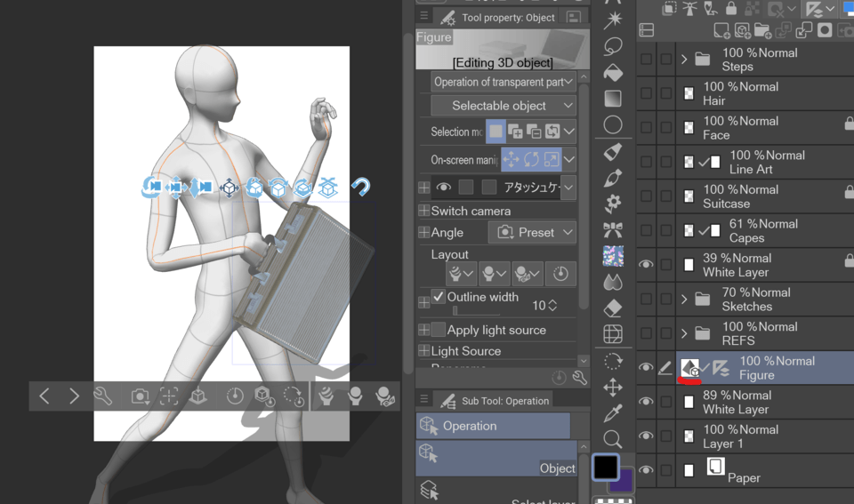Viewport: 854px width, 504px height.
Task: Select the Decoration flower brush tool
Action: point(613,204)
